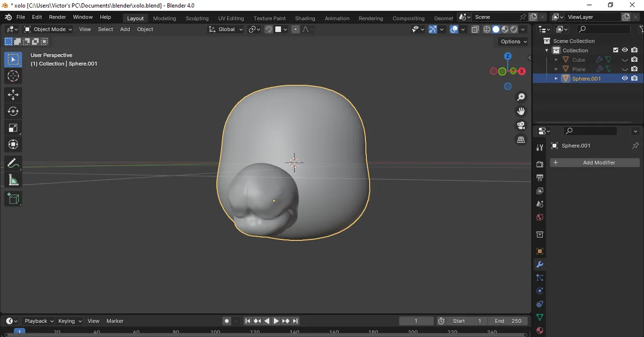Toggle camera view with camera icon
The width and height of the screenshot is (644, 337).
(x=521, y=125)
